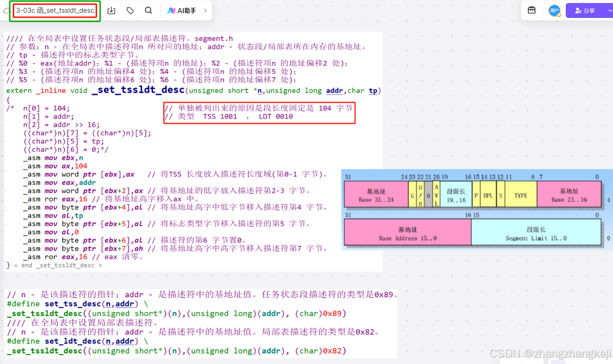Click the export/download icon in the toolbar
Image resolution: width=613 pixels, height=364 pixels.
(x=111, y=10)
